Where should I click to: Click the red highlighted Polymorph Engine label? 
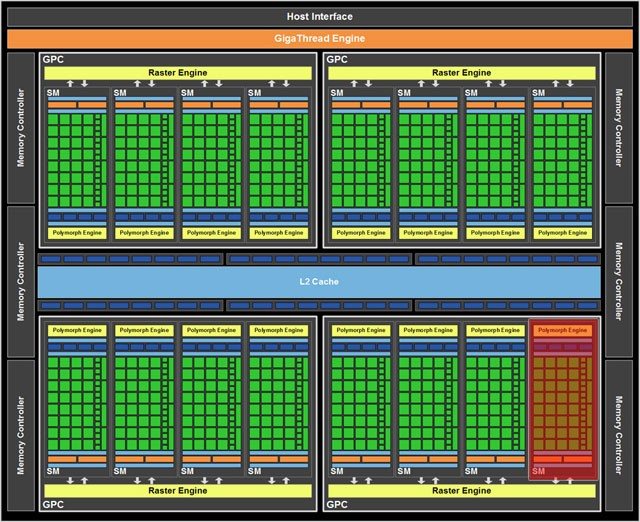[x=563, y=330]
